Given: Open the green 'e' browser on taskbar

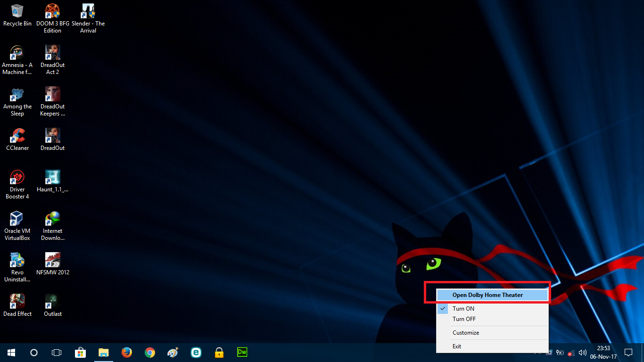Looking at the screenshot, I should pyautogui.click(x=196, y=352).
